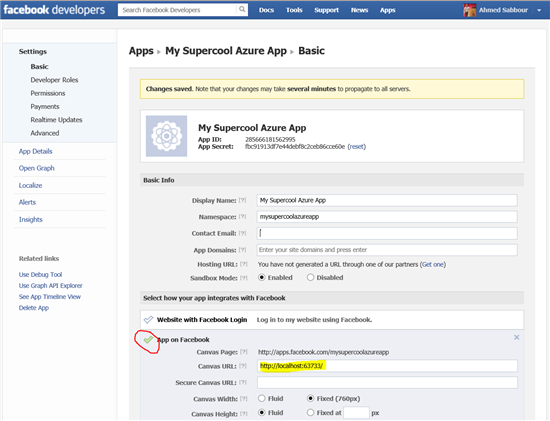Click the Fixed at px height field

click(356, 413)
